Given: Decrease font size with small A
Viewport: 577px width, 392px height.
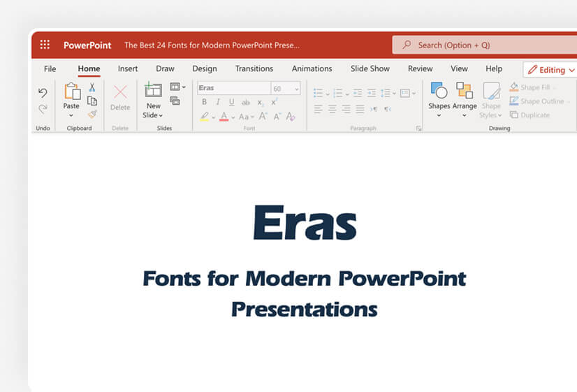Looking at the screenshot, I should (x=277, y=117).
